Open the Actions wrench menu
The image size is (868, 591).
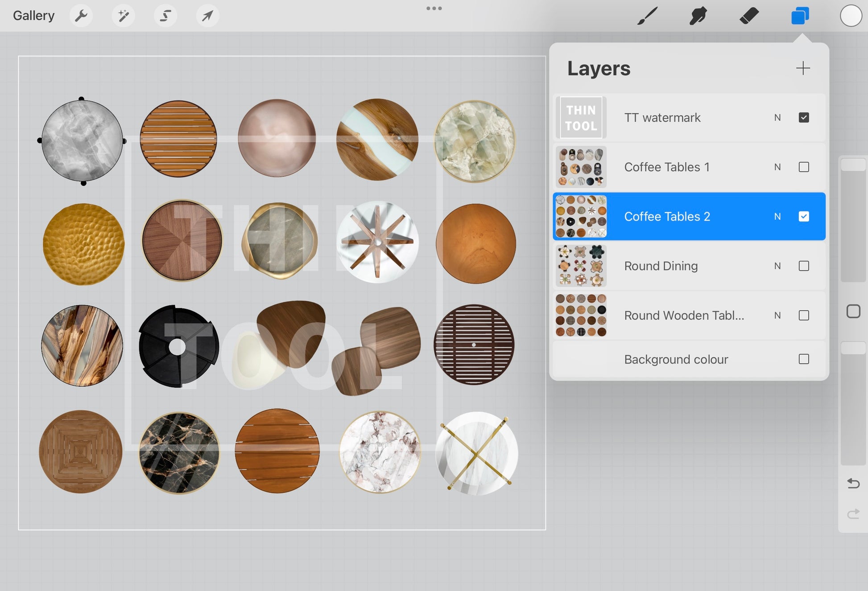(81, 16)
